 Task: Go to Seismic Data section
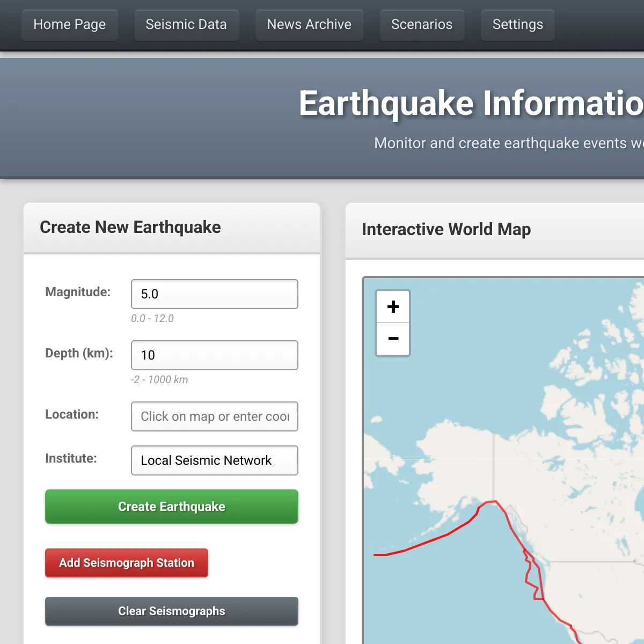pos(186,25)
